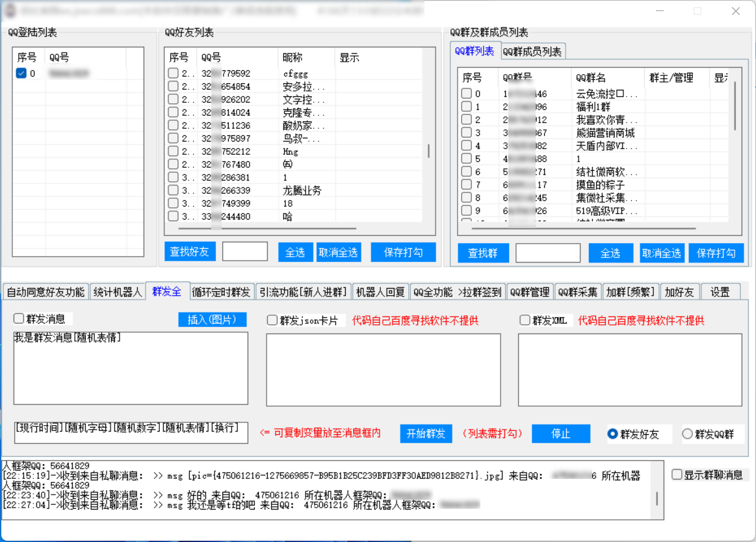Click the 查找好友 button
The height and width of the screenshot is (542, 756).
coord(189,252)
